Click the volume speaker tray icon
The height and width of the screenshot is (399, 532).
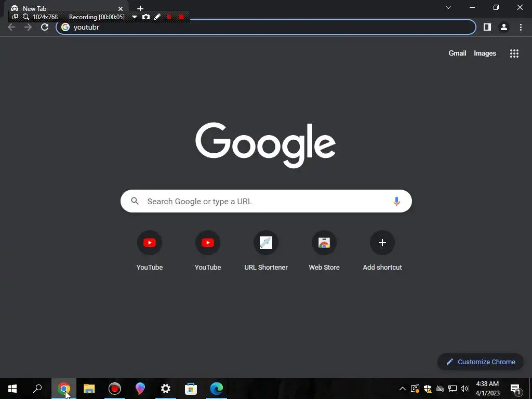[x=464, y=389]
